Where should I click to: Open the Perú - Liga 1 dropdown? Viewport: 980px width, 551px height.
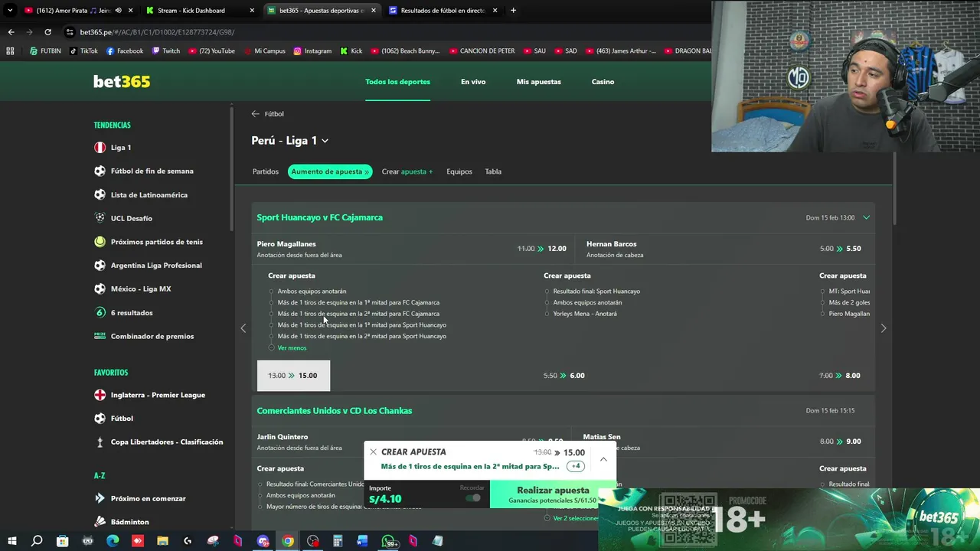pyautogui.click(x=290, y=141)
